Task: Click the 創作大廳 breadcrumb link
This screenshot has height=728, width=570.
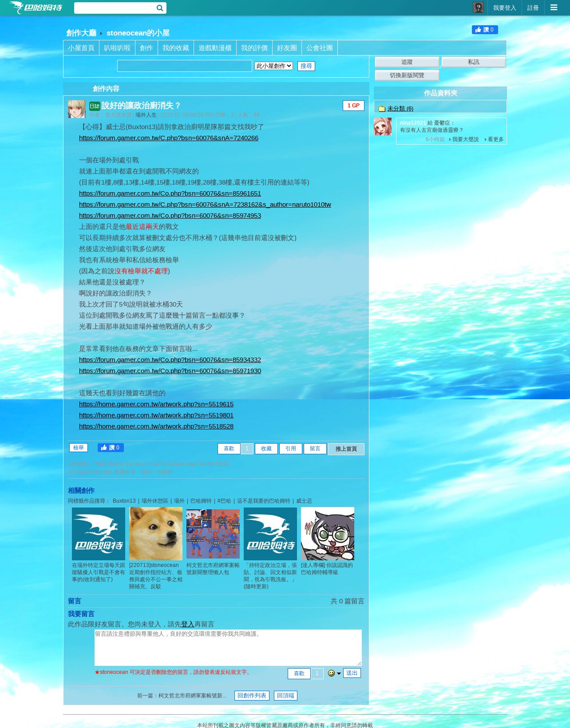Action: [x=81, y=33]
